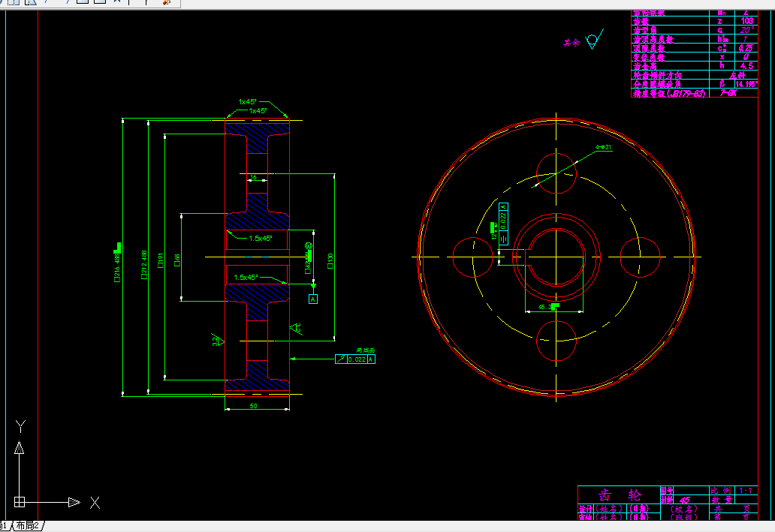This screenshot has width=775, height=532.
Task: Select the upper 1x45° chamfer note
Action: point(248,102)
